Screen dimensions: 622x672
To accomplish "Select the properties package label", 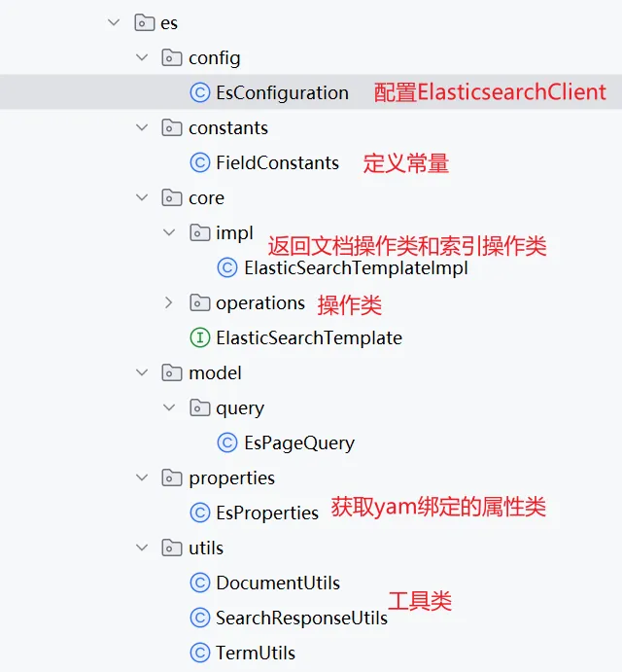I will [231, 477].
